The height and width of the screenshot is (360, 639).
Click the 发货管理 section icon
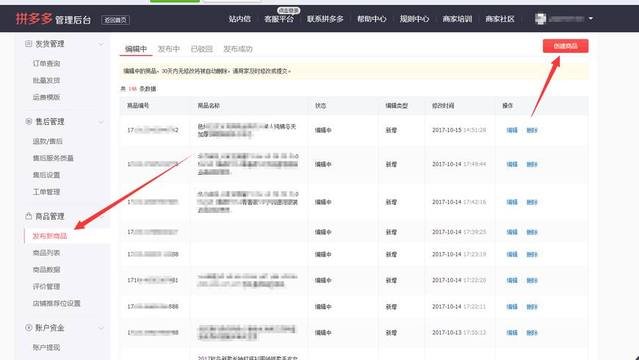tap(28, 44)
